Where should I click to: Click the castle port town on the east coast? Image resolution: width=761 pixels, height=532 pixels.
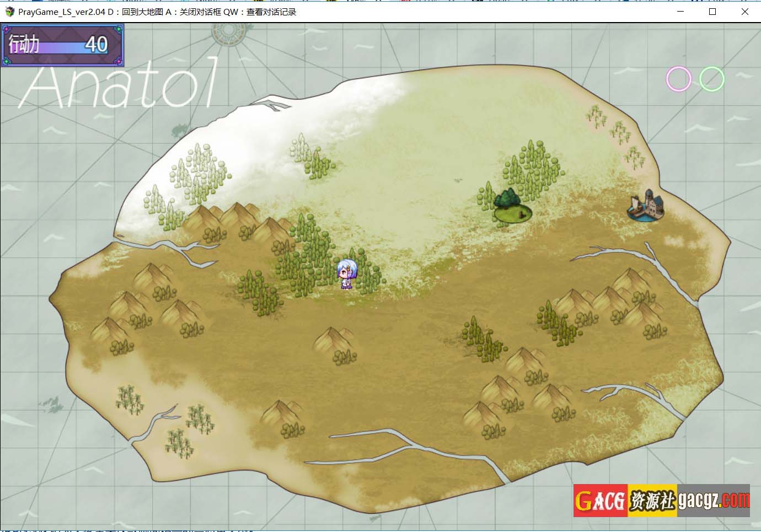click(x=646, y=206)
